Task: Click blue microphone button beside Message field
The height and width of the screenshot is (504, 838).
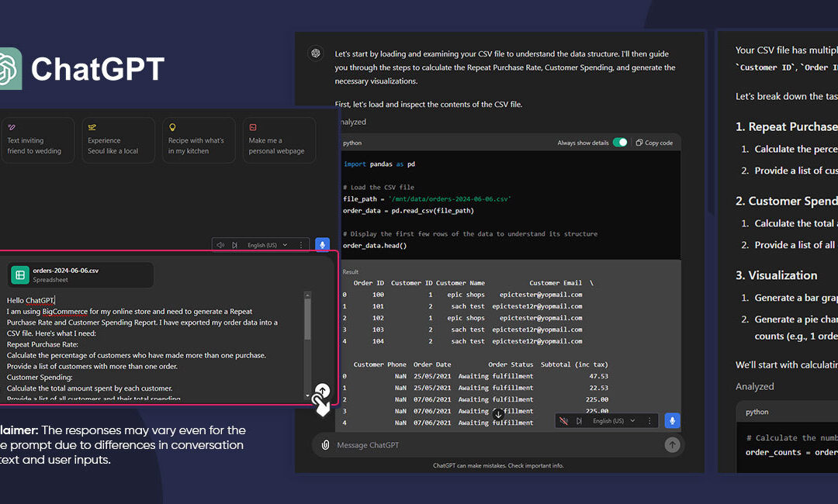Action: pos(672,421)
